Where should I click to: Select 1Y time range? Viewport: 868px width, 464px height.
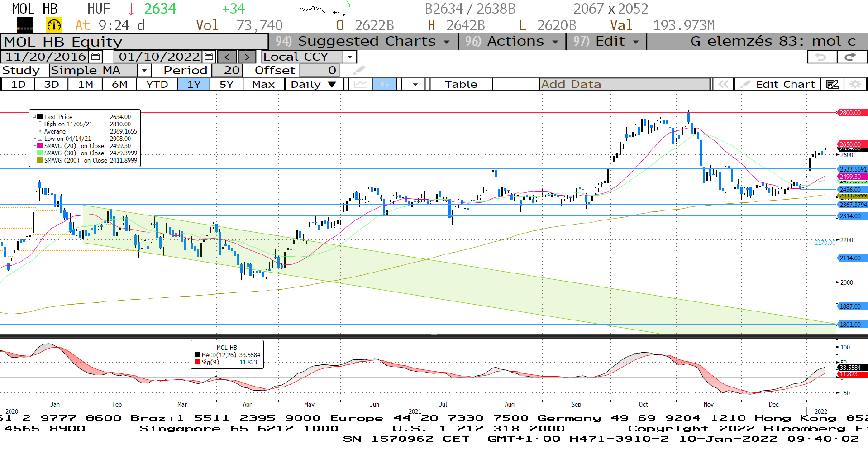click(194, 84)
